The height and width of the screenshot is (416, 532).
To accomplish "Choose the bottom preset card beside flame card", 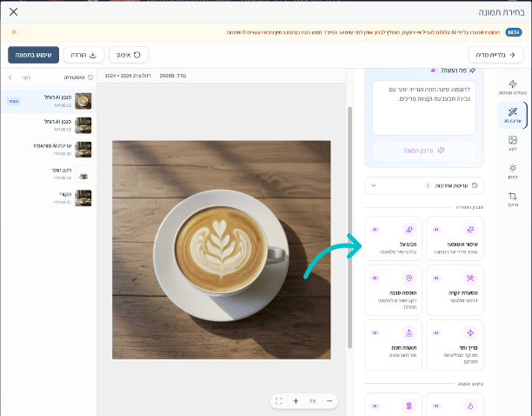I will pos(393,405).
